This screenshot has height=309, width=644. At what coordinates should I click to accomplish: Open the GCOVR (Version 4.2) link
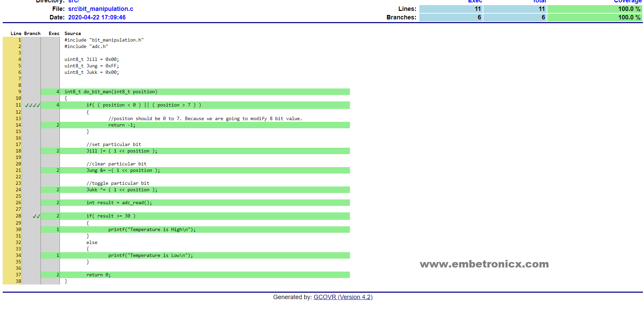[x=343, y=297]
